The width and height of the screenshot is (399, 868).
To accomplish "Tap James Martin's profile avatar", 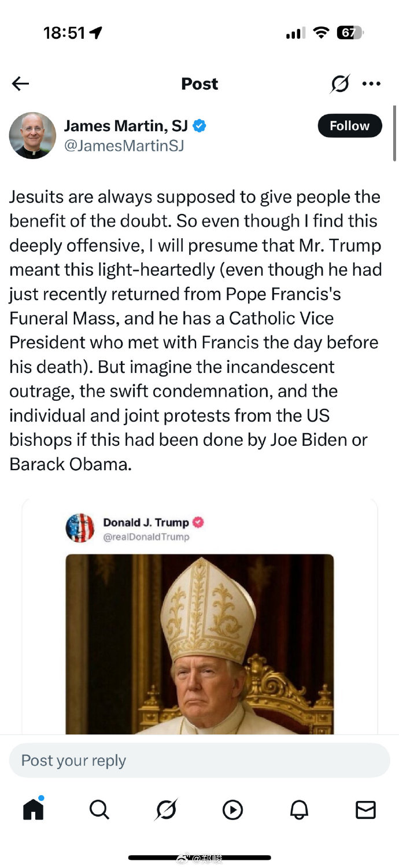I will coord(32,135).
